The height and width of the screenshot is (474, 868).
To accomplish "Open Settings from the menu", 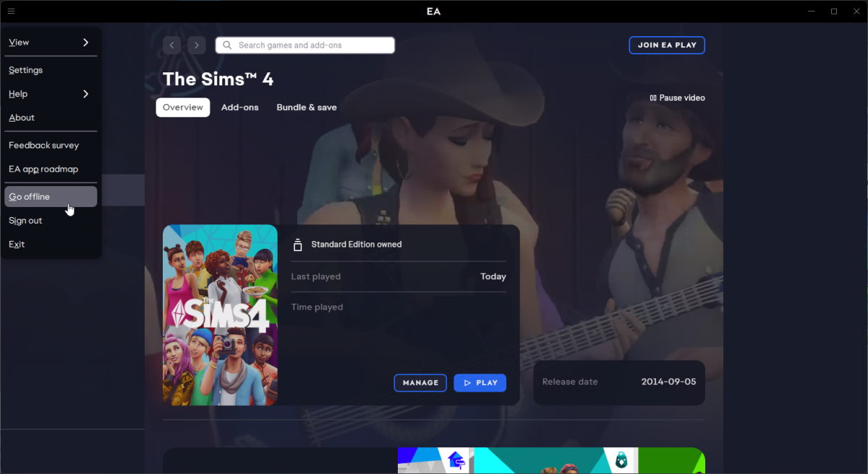I will 26,70.
